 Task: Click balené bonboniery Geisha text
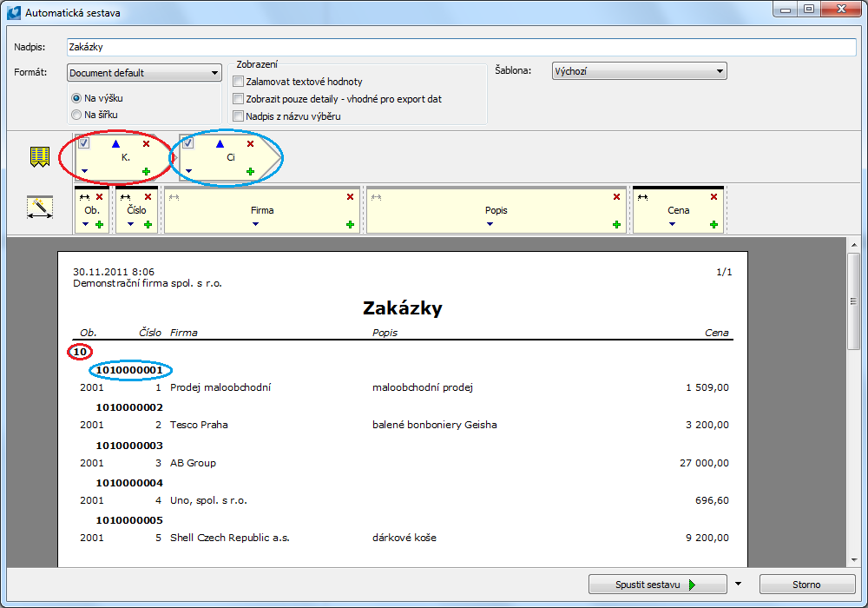click(435, 425)
